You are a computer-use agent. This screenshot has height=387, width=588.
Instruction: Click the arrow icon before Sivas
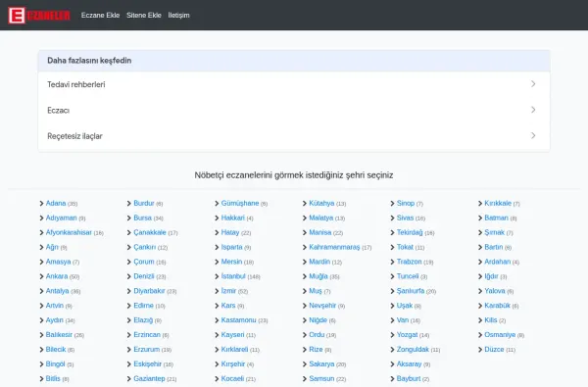393,218
